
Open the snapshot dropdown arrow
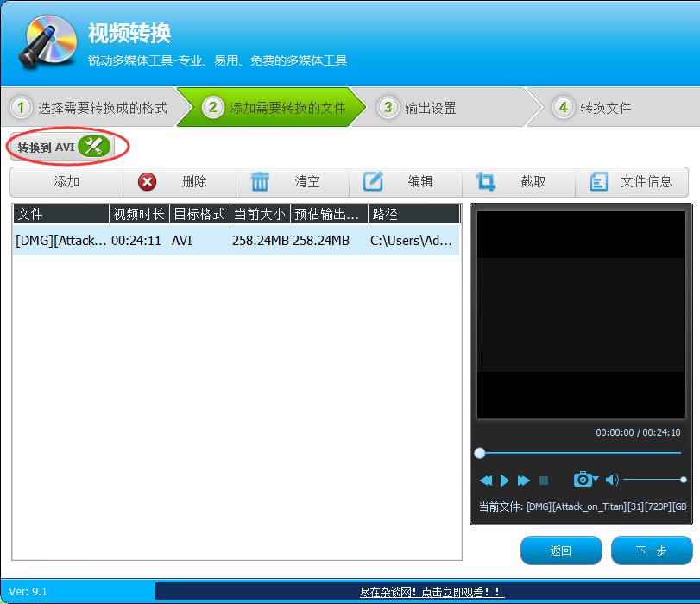(x=596, y=479)
